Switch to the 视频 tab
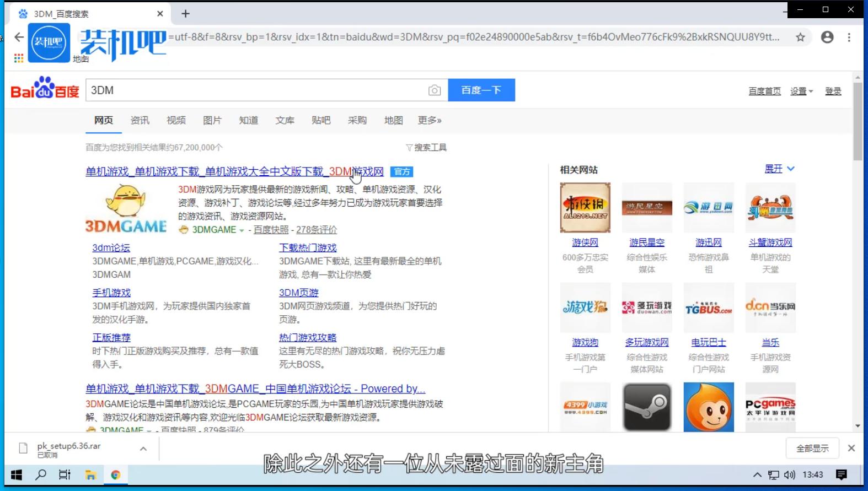This screenshot has height=491, width=868. (176, 120)
